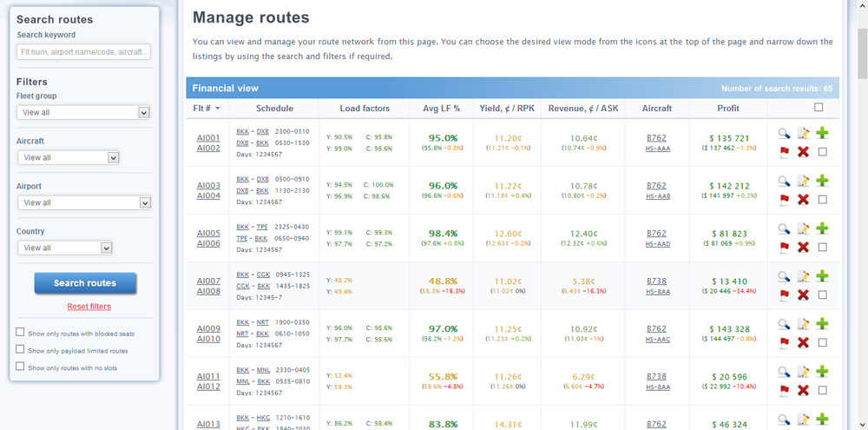Viewport: 868px width, 430px height.
Task: Open aircraft HS-AAA registration link
Action: coord(656,149)
